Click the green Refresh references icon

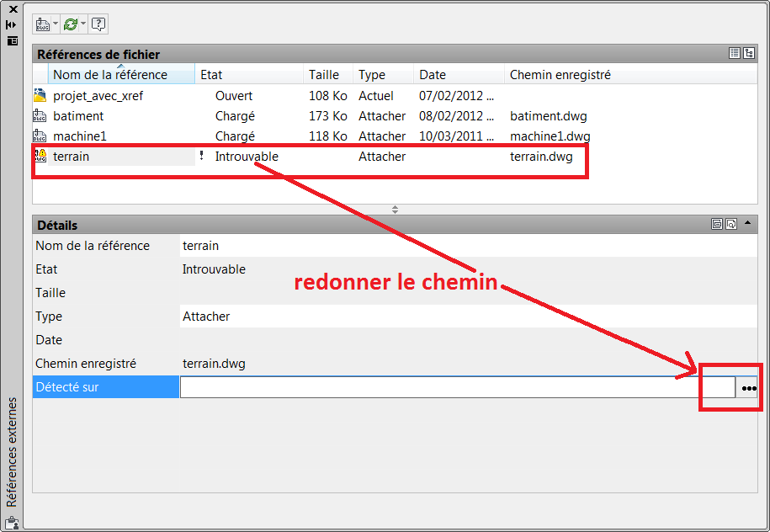(71, 24)
